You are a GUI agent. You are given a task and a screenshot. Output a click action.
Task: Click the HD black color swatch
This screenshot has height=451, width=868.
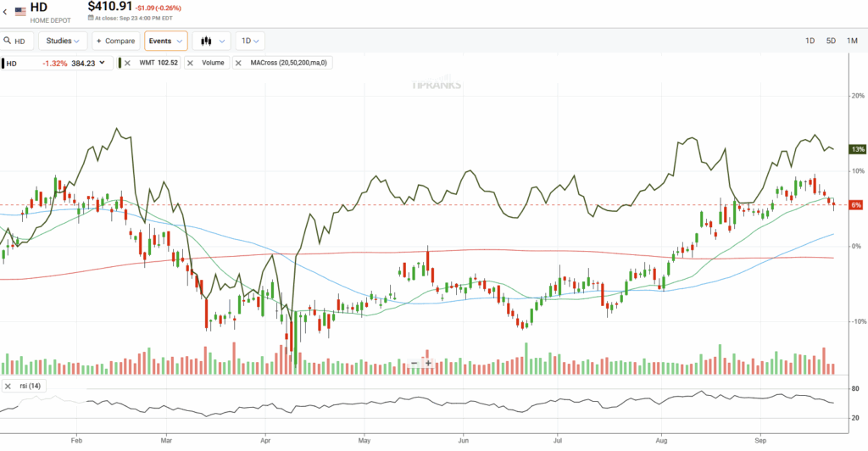tap(3, 63)
